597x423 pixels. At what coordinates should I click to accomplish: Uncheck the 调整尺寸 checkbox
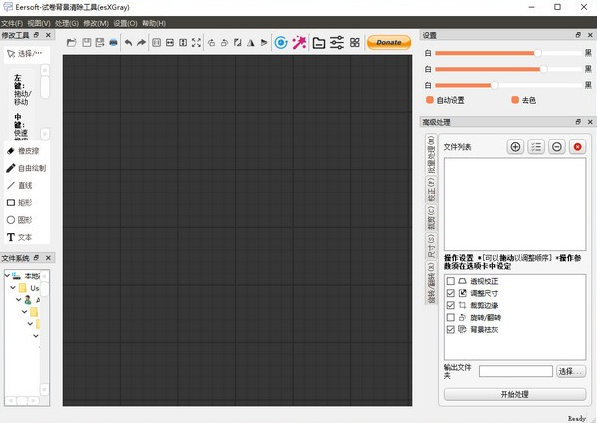pos(450,293)
